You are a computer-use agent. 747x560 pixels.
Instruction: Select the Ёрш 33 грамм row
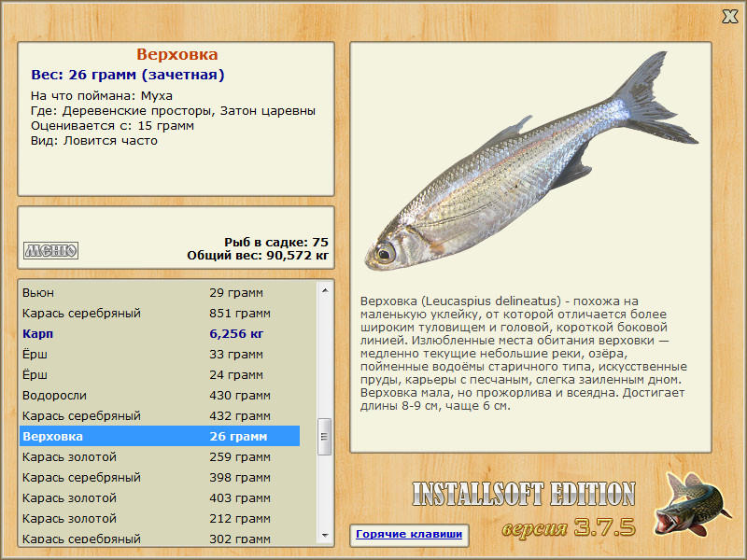[x=160, y=355]
